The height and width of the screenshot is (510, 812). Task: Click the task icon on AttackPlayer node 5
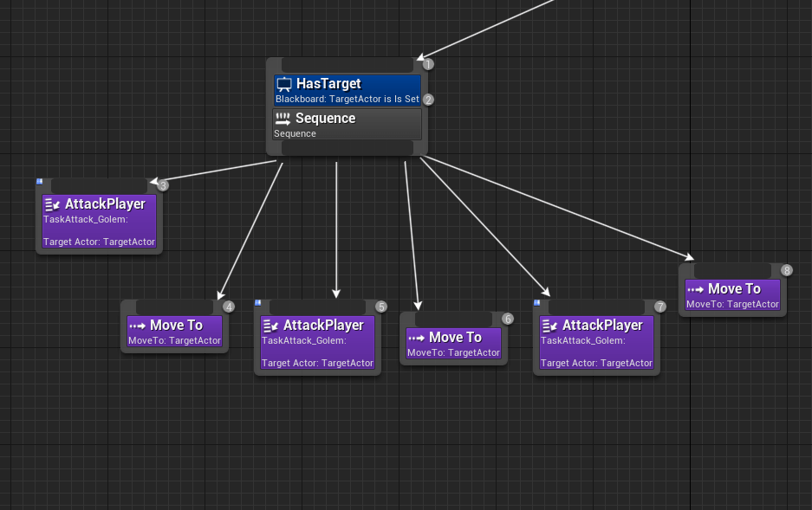270,326
